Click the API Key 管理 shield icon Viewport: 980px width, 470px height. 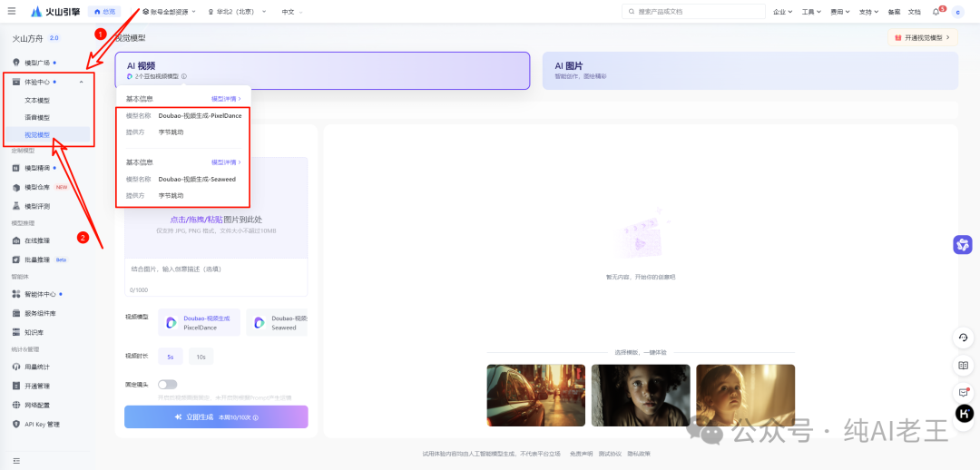(16, 425)
